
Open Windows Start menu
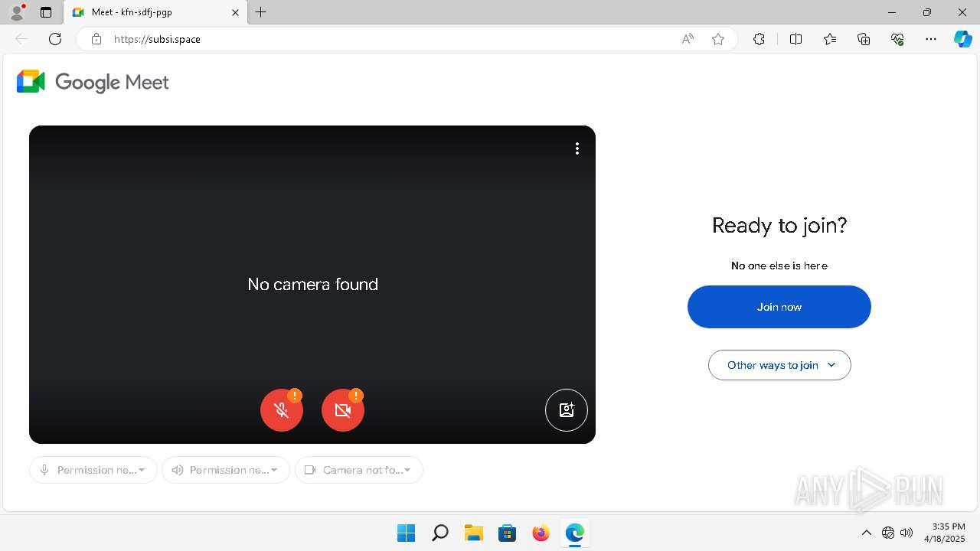point(406,533)
